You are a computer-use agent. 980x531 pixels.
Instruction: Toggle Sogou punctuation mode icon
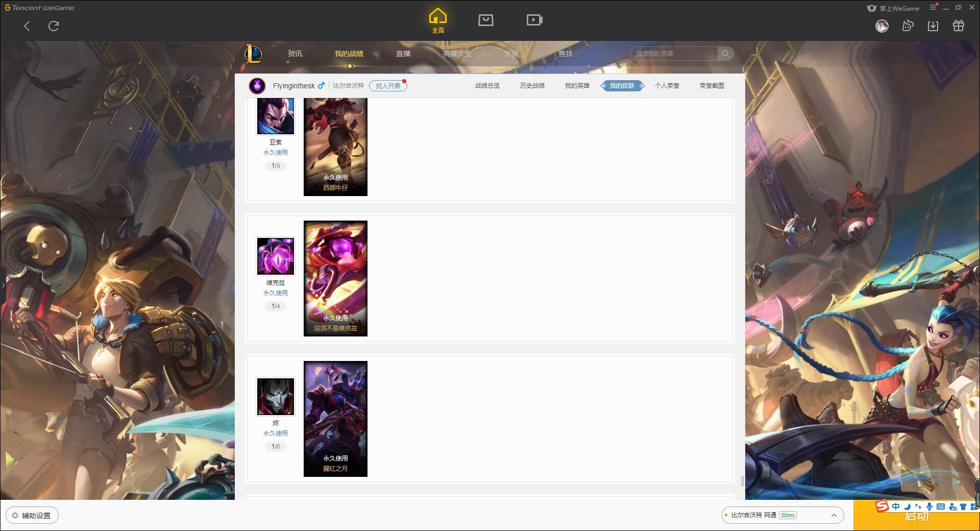[918, 506]
